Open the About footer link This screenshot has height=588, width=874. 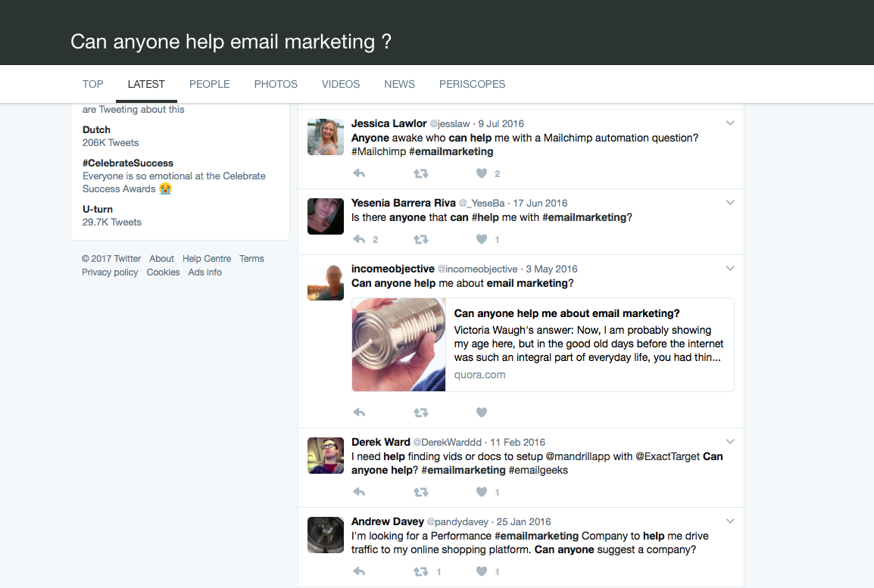[x=161, y=259]
